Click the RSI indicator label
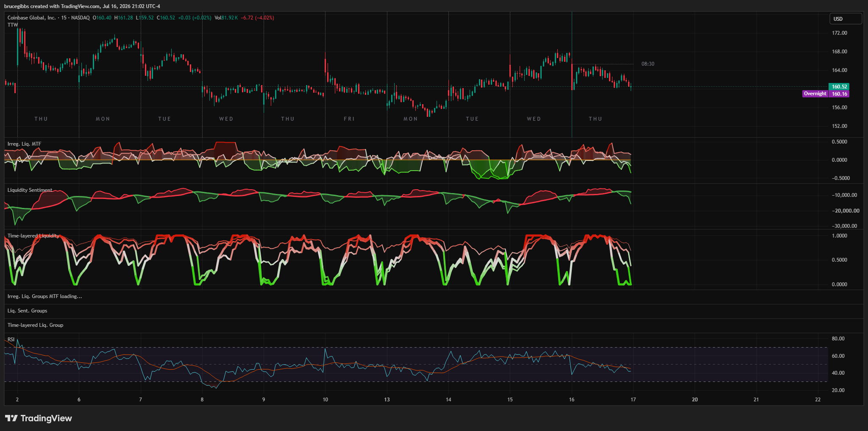The image size is (868, 431). click(x=11, y=340)
